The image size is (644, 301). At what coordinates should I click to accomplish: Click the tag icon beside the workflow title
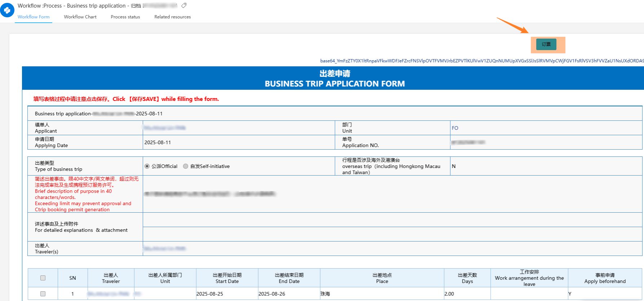point(184,5)
